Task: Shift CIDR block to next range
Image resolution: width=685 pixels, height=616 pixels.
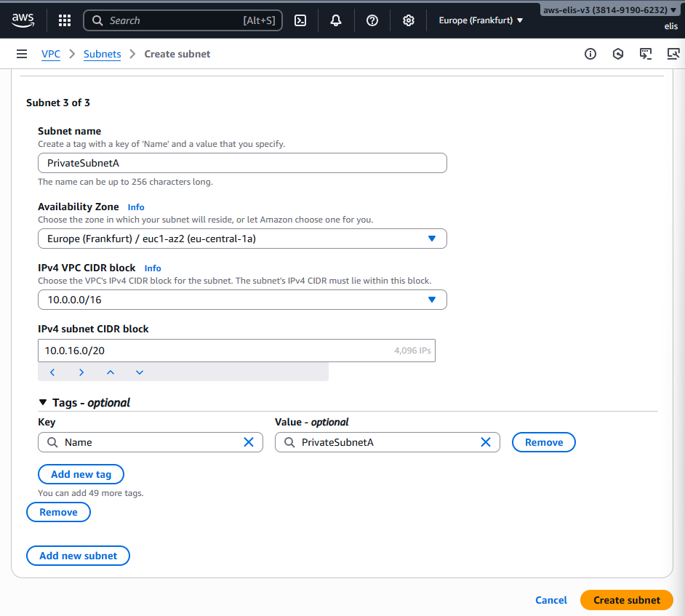Action: pyautogui.click(x=81, y=372)
